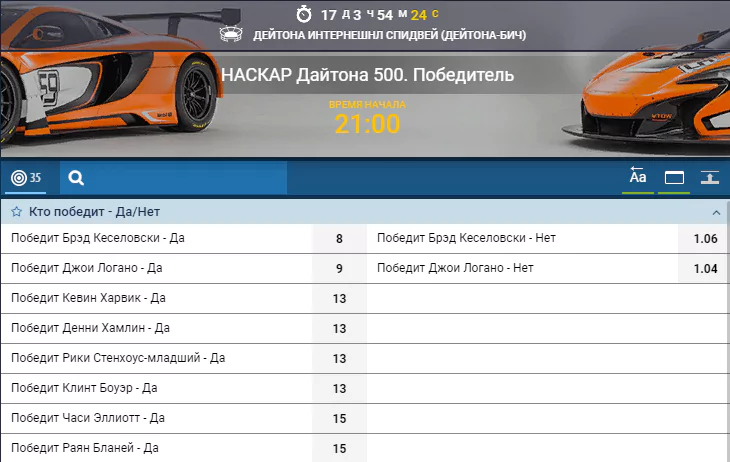Click the start time 21:00

[367, 124]
